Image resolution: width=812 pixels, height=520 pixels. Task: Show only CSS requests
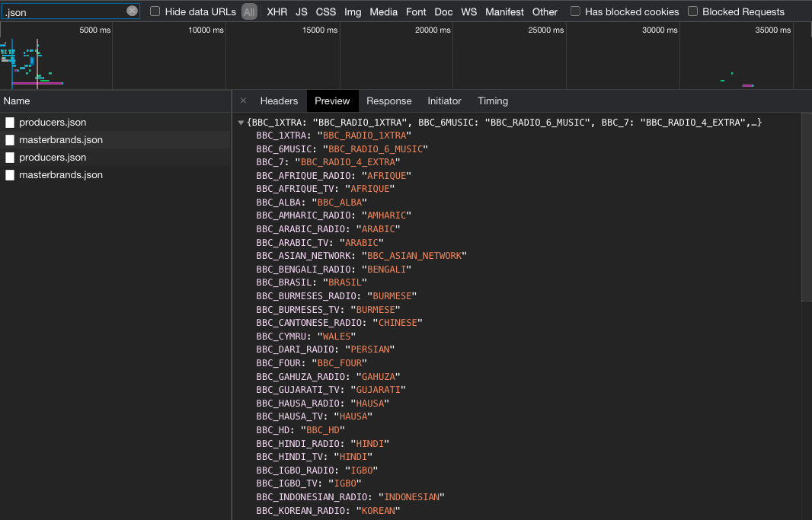pos(326,12)
